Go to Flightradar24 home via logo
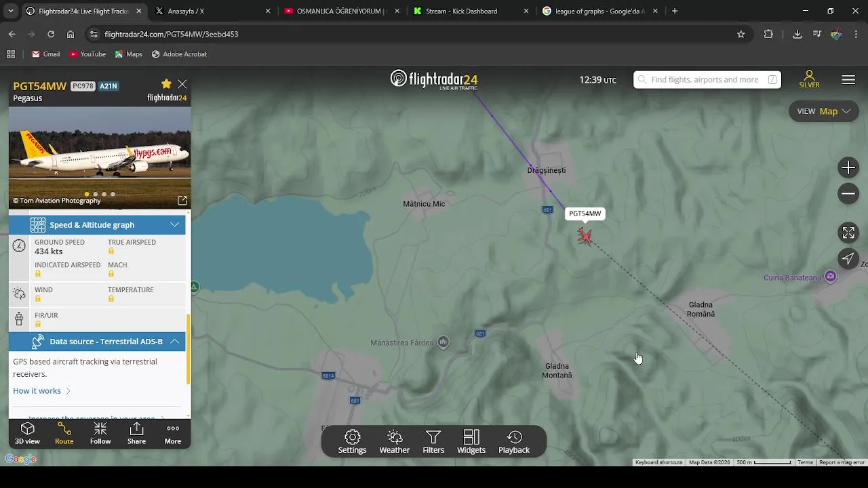Screen dimensions: 868x488 click(434, 79)
